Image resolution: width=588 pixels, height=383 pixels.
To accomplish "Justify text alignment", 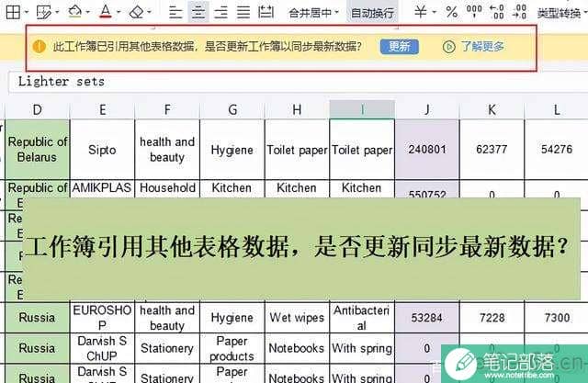I will click(243, 12).
